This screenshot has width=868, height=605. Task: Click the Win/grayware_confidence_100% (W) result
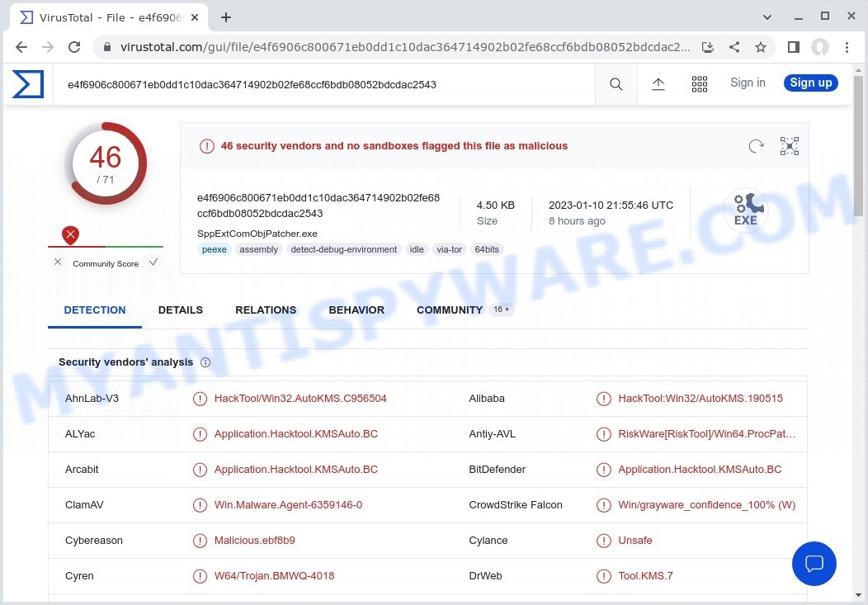tap(706, 505)
